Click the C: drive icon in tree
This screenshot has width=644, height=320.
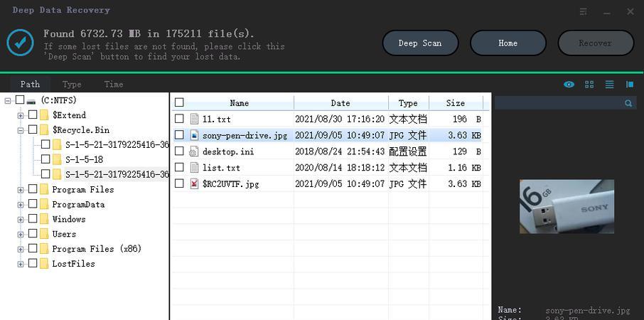(31, 101)
